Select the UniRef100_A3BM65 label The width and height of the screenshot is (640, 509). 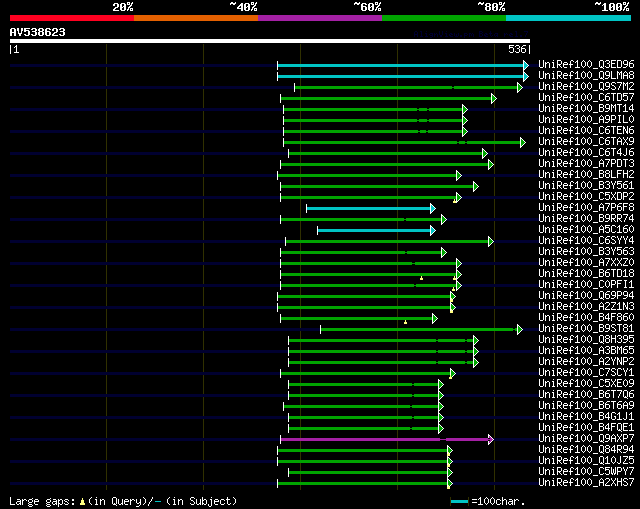pos(586,351)
